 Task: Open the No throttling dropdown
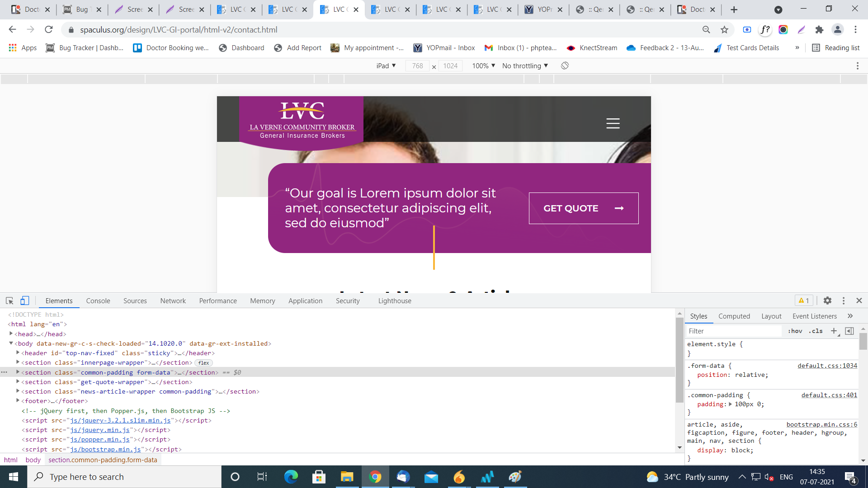(x=525, y=66)
